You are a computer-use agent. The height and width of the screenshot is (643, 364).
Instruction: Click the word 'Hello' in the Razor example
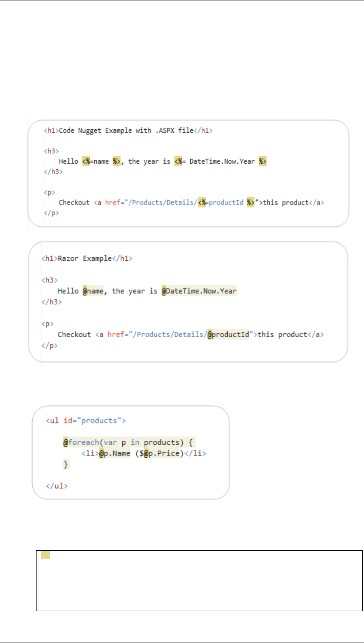click(68, 291)
